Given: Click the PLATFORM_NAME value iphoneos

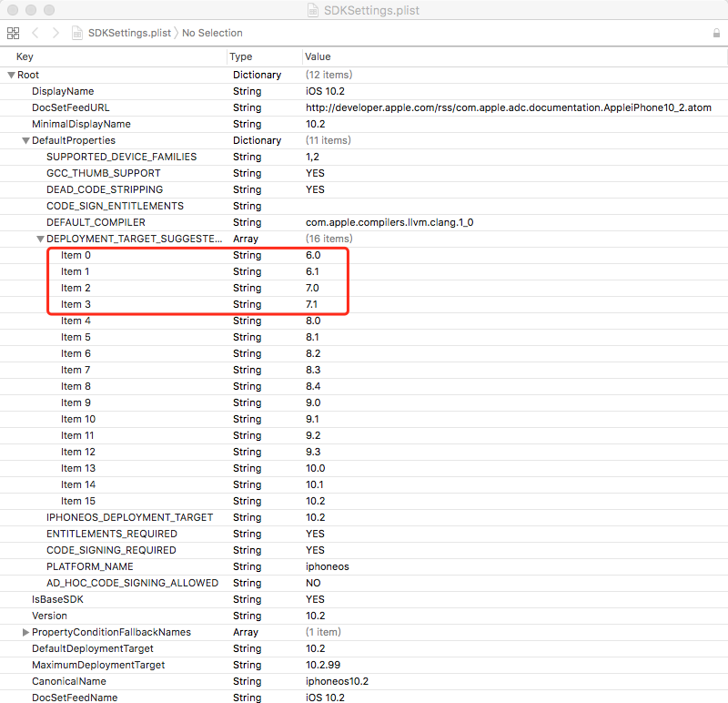Looking at the screenshot, I should [328, 566].
